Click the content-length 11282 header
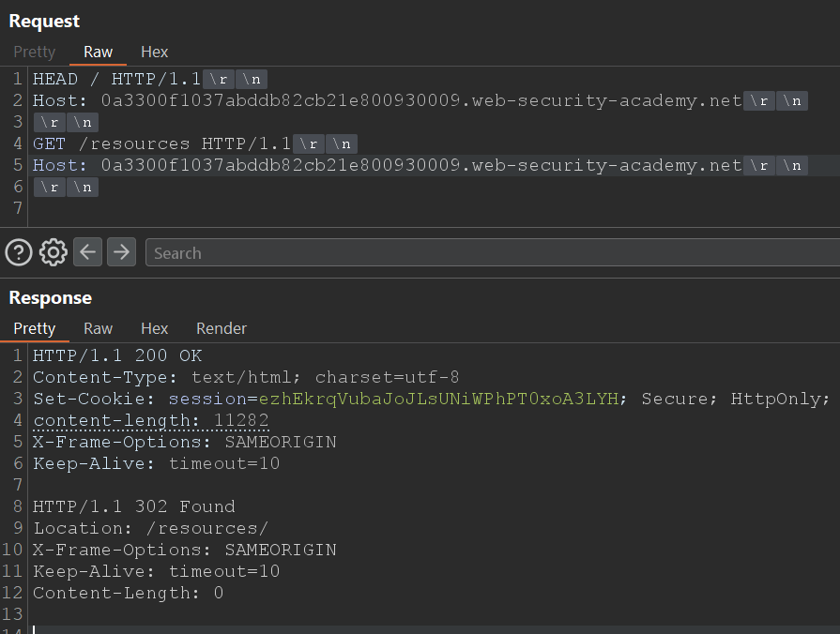The height and width of the screenshot is (634, 840). pos(150,421)
